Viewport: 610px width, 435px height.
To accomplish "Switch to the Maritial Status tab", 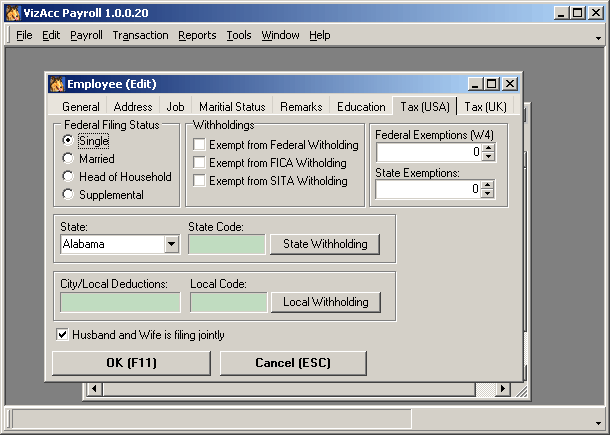I will tap(232, 107).
